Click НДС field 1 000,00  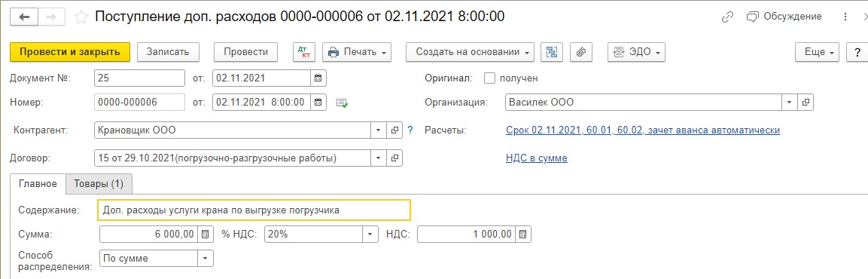tap(466, 234)
